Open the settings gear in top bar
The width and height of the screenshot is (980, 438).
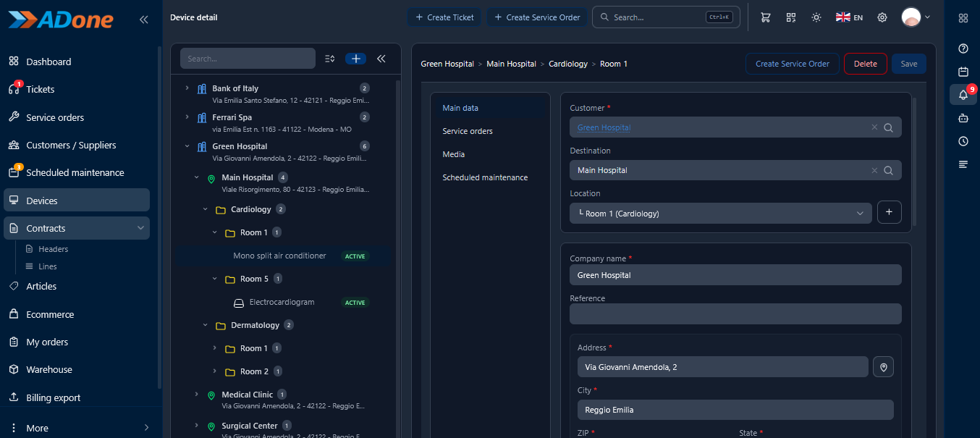[x=882, y=17]
